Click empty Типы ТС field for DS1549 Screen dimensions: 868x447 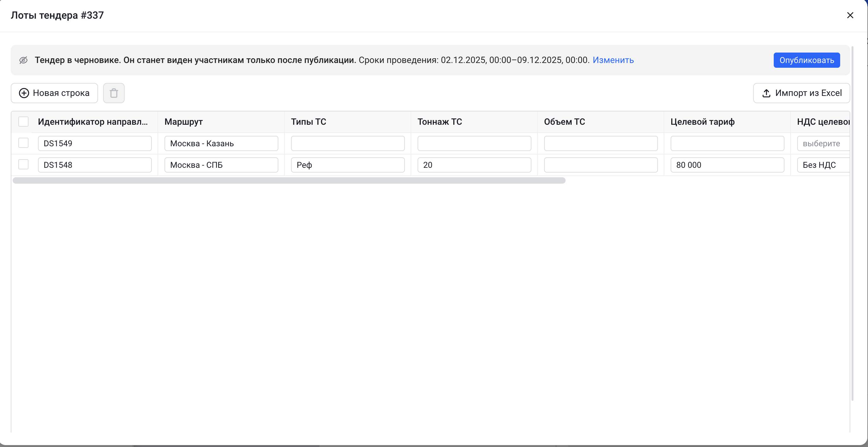(x=347, y=143)
